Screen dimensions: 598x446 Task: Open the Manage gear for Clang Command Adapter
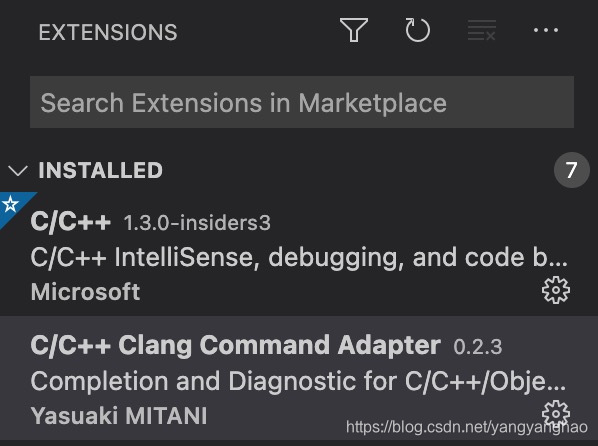(x=556, y=413)
